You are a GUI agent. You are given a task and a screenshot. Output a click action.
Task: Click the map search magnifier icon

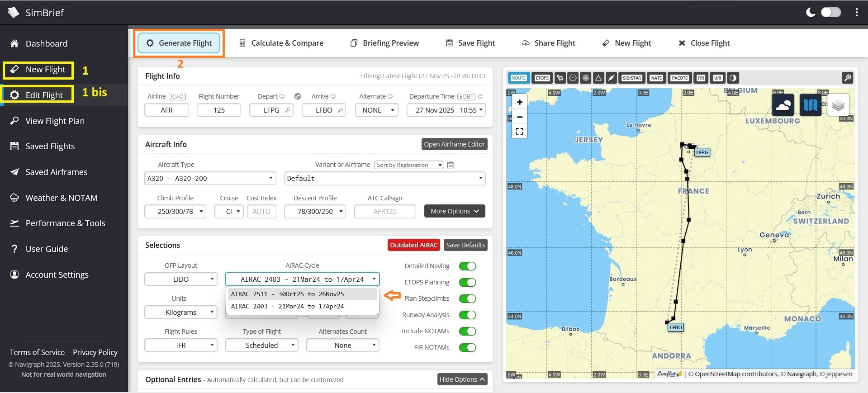tap(847, 78)
